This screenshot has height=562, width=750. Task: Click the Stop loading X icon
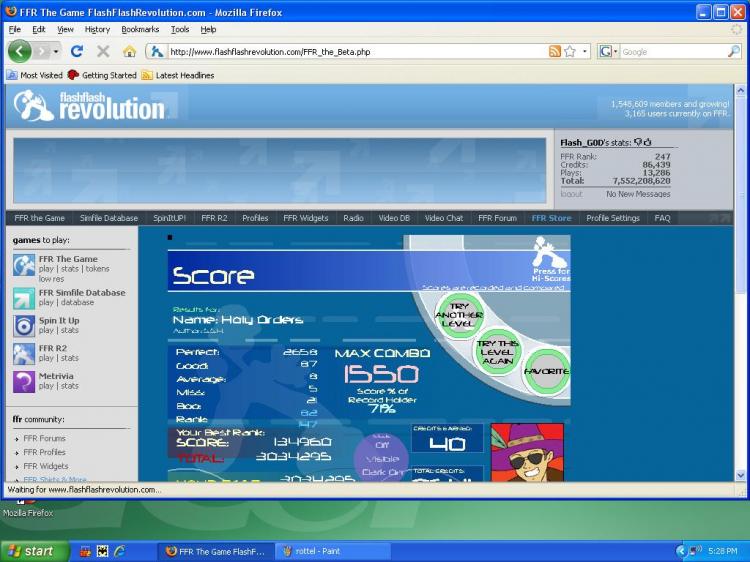[x=103, y=51]
